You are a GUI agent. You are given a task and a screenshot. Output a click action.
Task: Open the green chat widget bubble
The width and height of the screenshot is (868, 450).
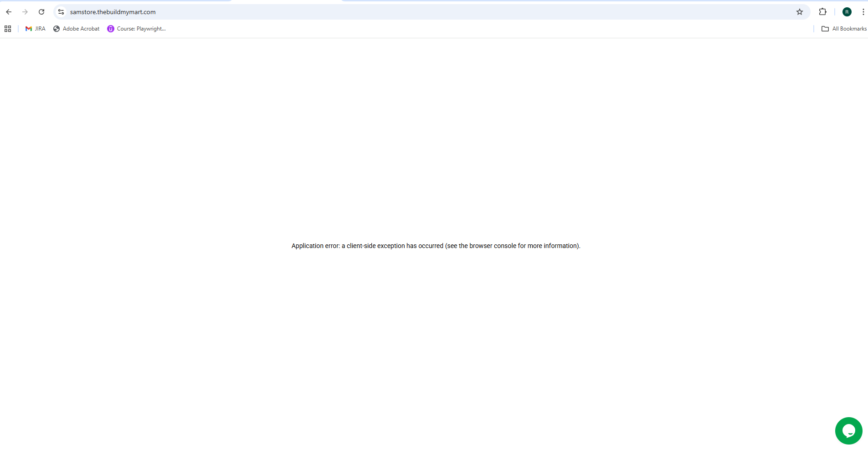pos(849,431)
